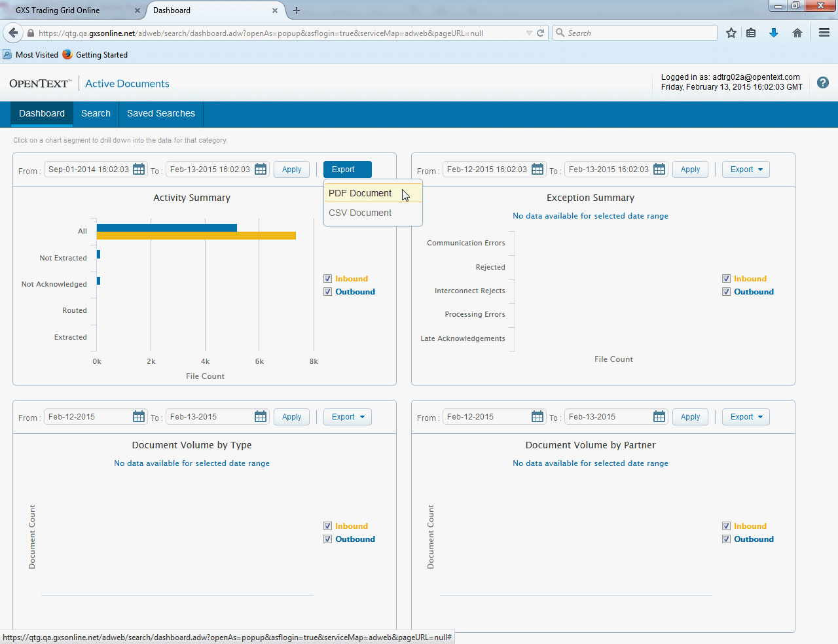Open calendar for Activity Summary From date
This screenshot has height=644, width=838.
click(x=139, y=170)
